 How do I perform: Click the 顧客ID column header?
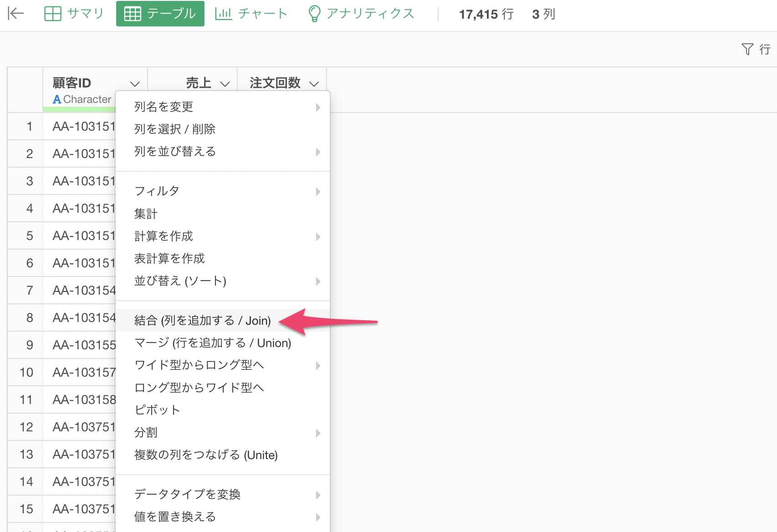tap(72, 83)
